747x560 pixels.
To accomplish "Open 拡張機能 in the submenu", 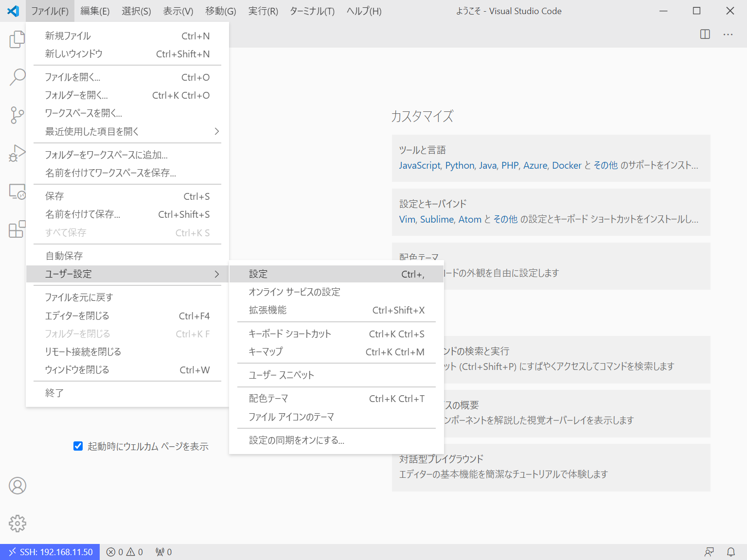I will 337,310.
